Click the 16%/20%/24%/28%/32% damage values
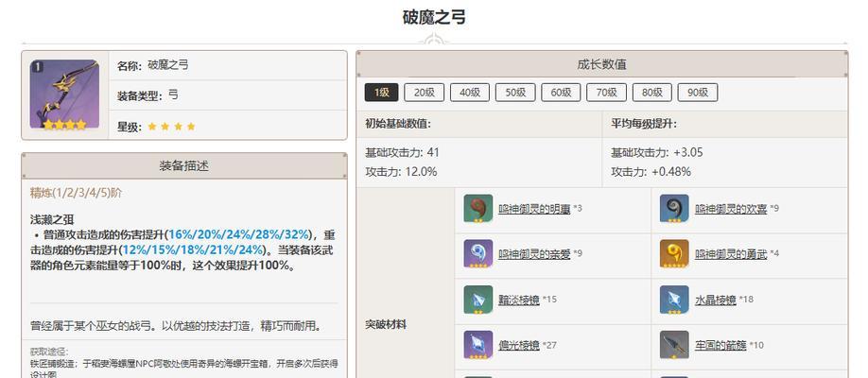 238,234
